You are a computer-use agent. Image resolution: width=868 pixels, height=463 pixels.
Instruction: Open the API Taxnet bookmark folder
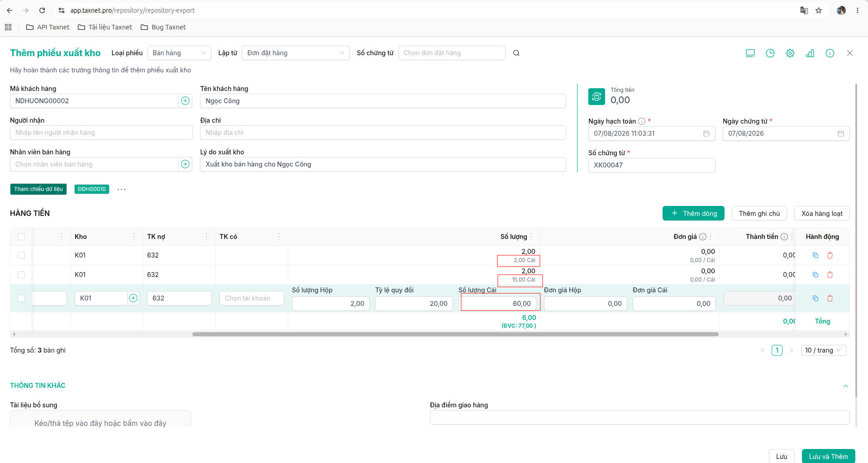click(x=48, y=27)
